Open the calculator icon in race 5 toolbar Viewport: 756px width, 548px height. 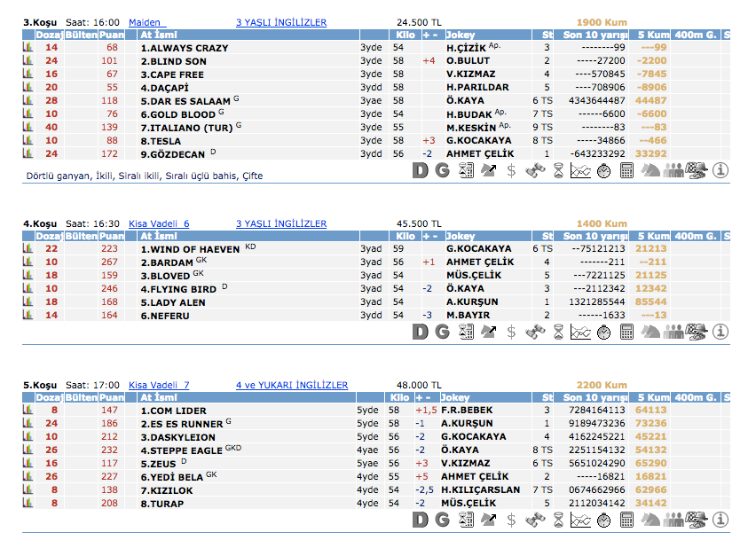click(626, 520)
